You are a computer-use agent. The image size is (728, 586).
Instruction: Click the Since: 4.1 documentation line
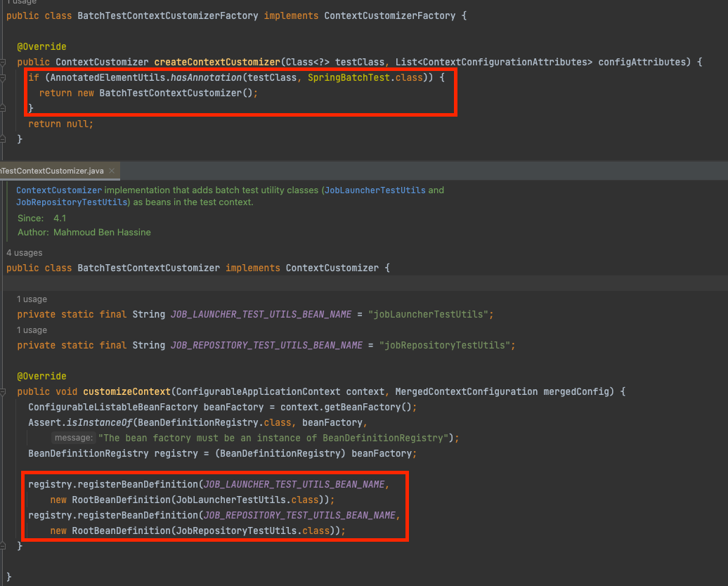pos(41,219)
